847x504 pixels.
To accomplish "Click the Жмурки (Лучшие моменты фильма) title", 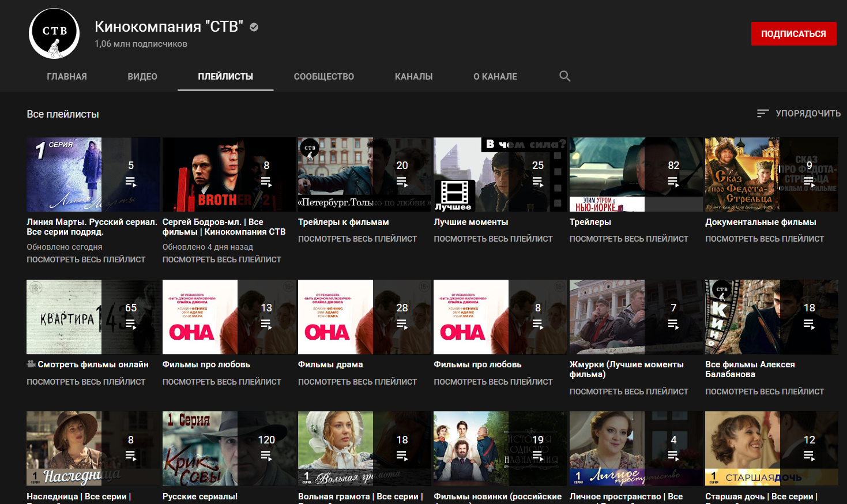I will (626, 369).
